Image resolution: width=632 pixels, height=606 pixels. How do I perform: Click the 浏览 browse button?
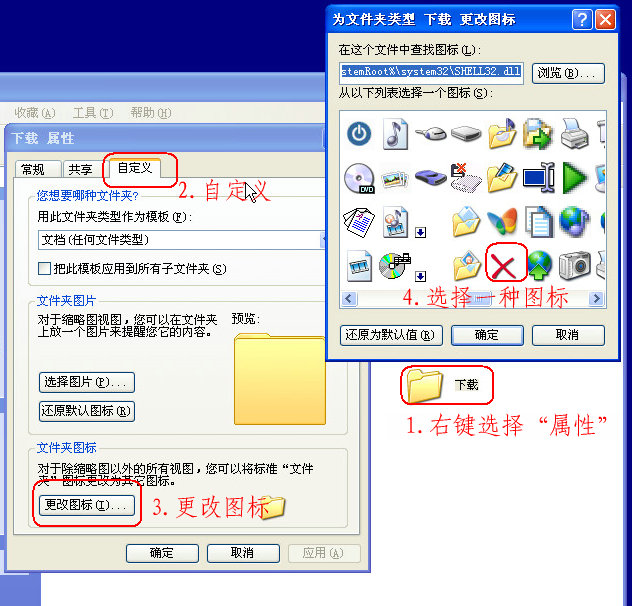point(568,73)
